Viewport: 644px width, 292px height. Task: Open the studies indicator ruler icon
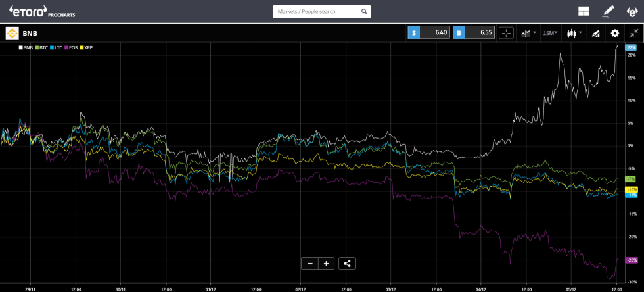pyautogui.click(x=596, y=33)
